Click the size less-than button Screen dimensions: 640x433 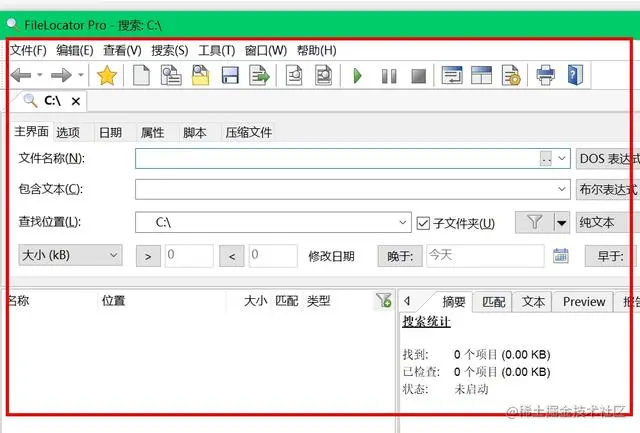(231, 256)
